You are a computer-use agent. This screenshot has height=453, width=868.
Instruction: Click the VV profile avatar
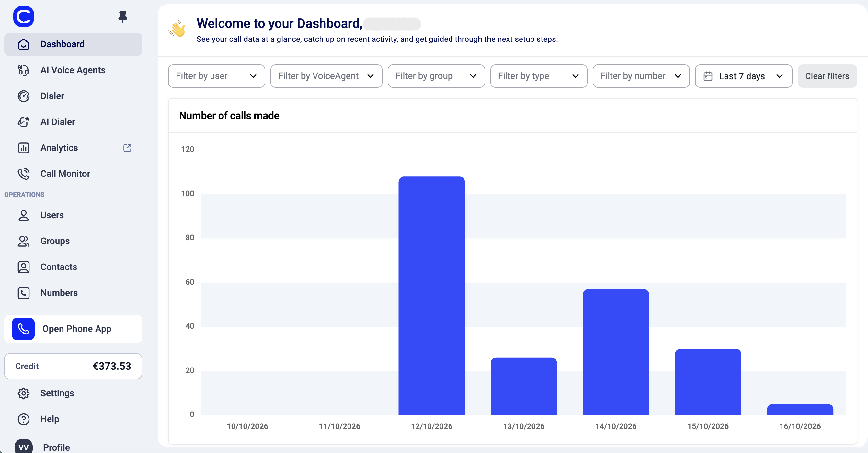tap(24, 447)
